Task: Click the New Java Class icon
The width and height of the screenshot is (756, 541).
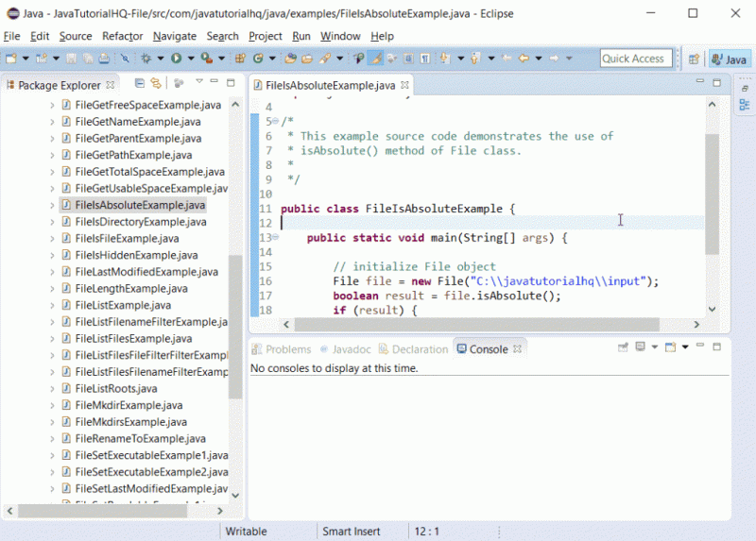Action: 258,59
